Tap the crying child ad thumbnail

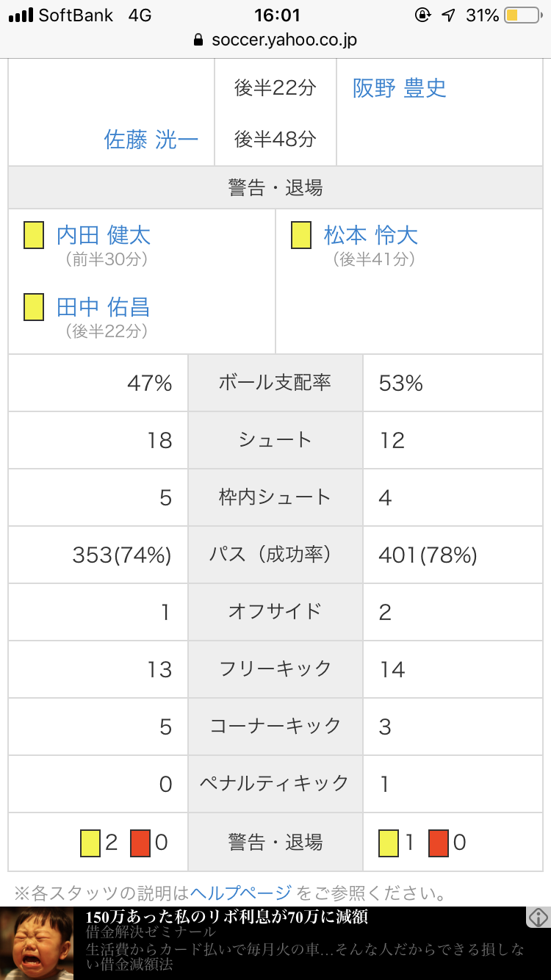tap(37, 943)
